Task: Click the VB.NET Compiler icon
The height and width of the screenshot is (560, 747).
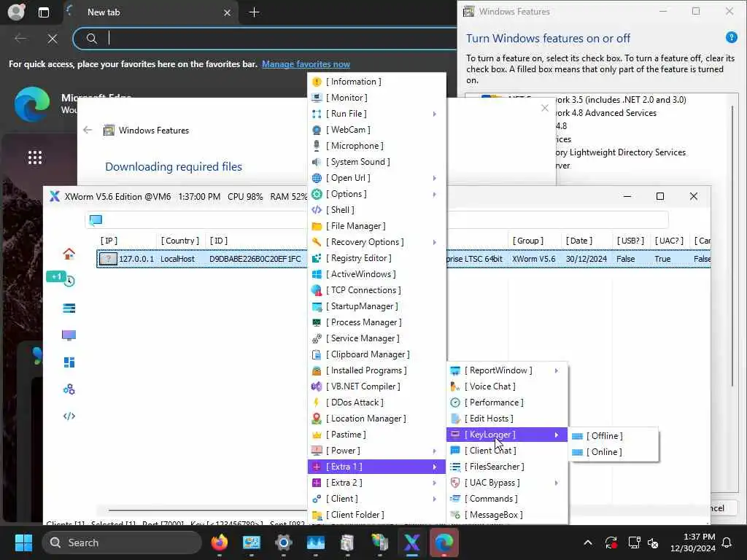Action: [317, 386]
